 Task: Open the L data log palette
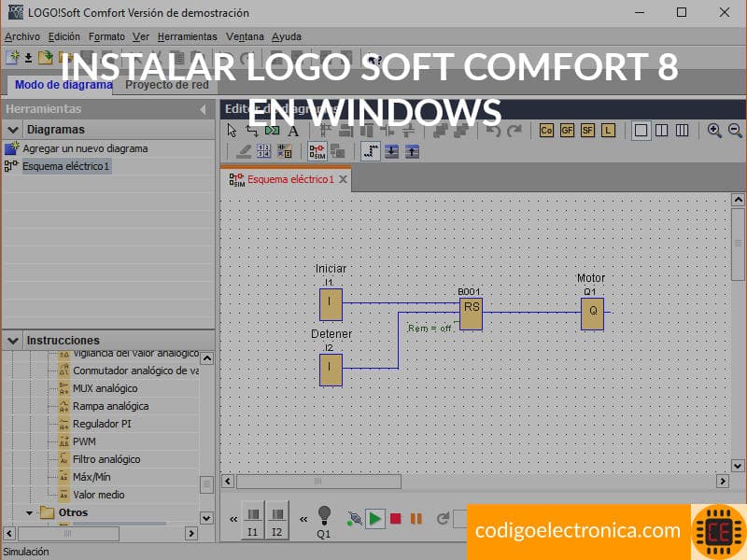[x=608, y=131]
